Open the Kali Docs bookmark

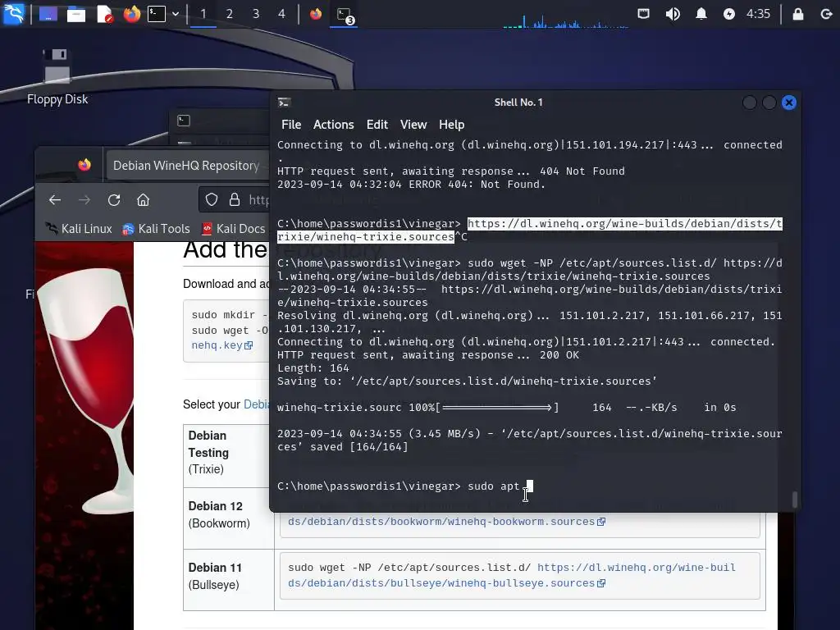pos(234,229)
